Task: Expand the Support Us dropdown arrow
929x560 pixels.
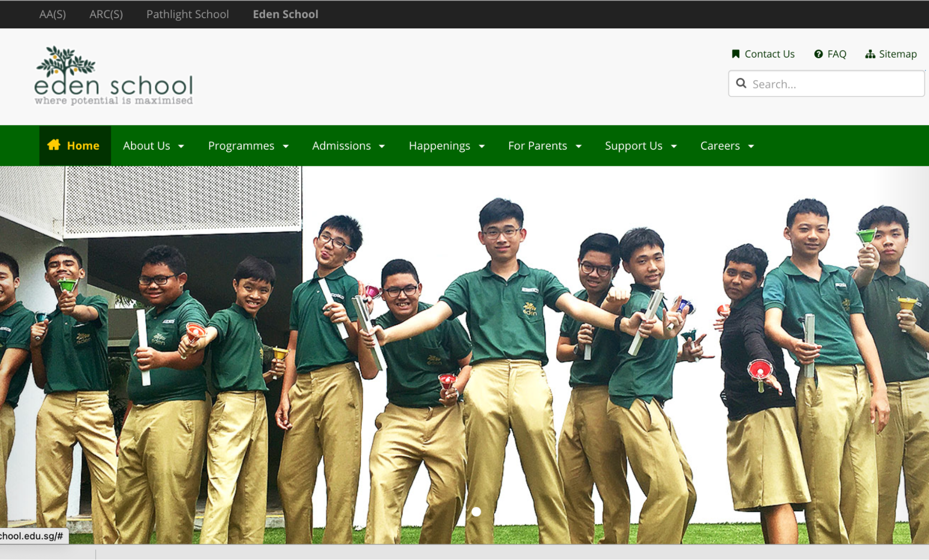Action: pos(674,146)
